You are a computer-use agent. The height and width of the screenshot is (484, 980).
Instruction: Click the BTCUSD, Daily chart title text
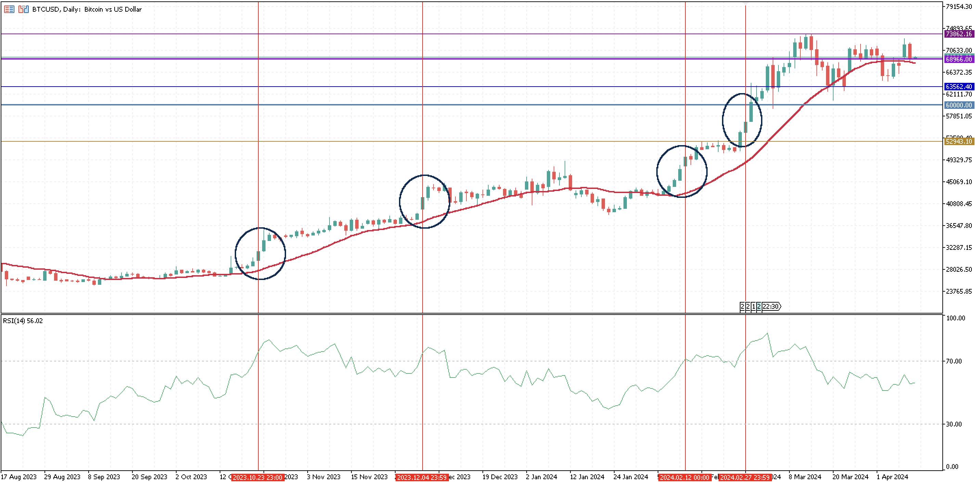[x=87, y=9]
